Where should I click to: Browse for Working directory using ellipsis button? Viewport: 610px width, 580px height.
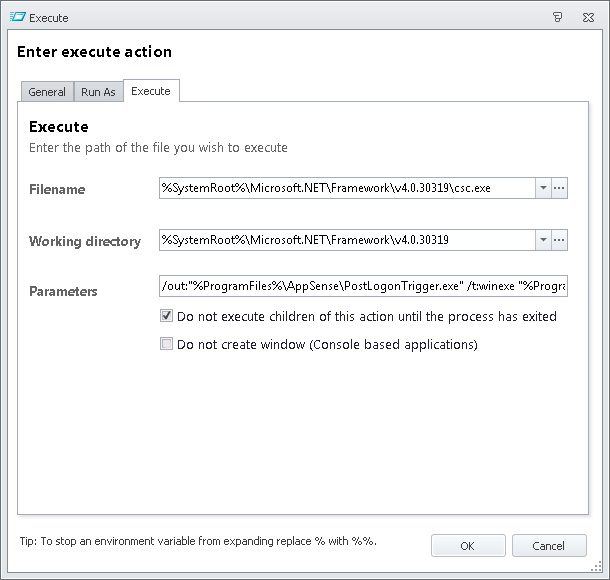[x=559, y=240]
